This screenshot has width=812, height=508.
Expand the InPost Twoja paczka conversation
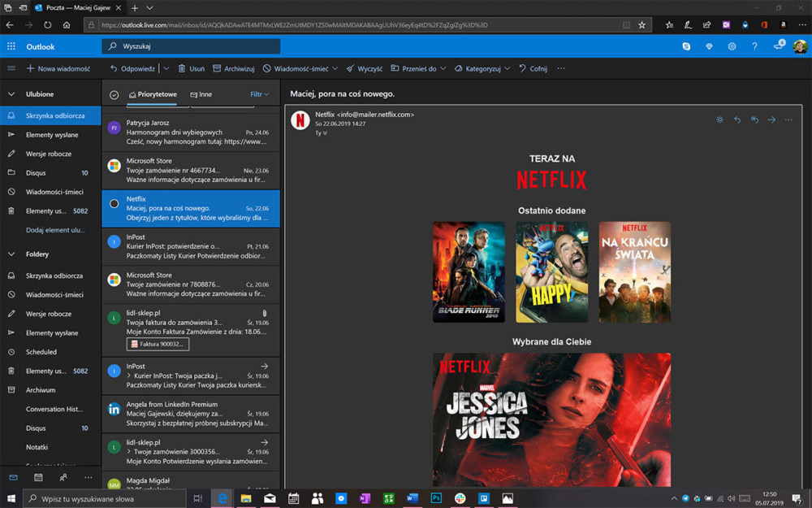(129, 376)
